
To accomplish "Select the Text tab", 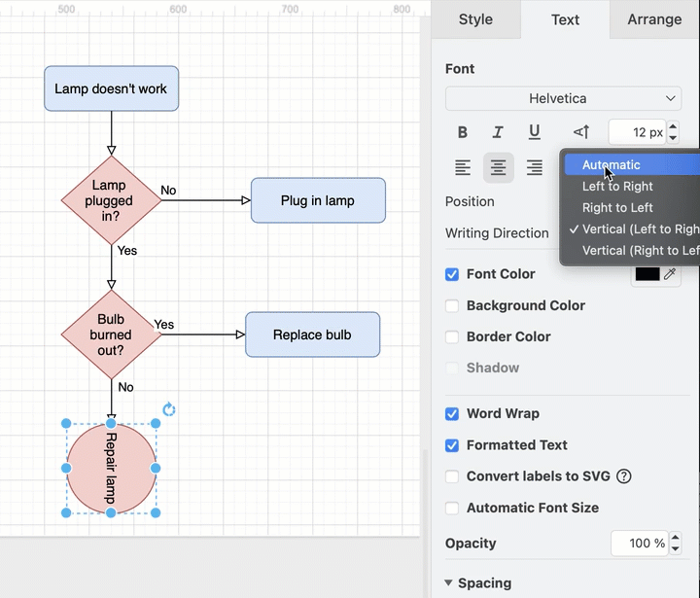I will click(565, 19).
